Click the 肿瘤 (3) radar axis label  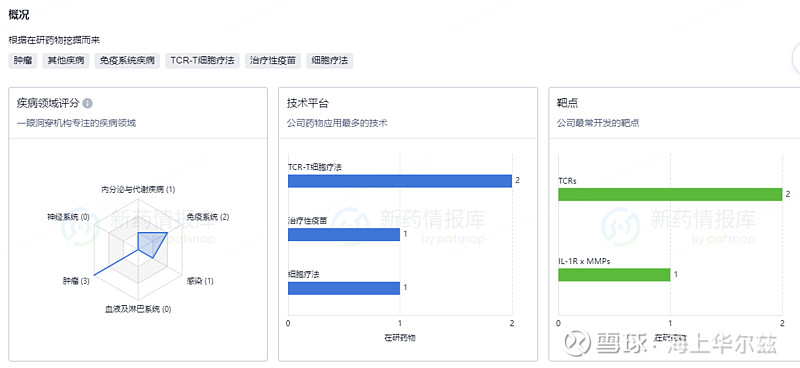[x=76, y=281]
